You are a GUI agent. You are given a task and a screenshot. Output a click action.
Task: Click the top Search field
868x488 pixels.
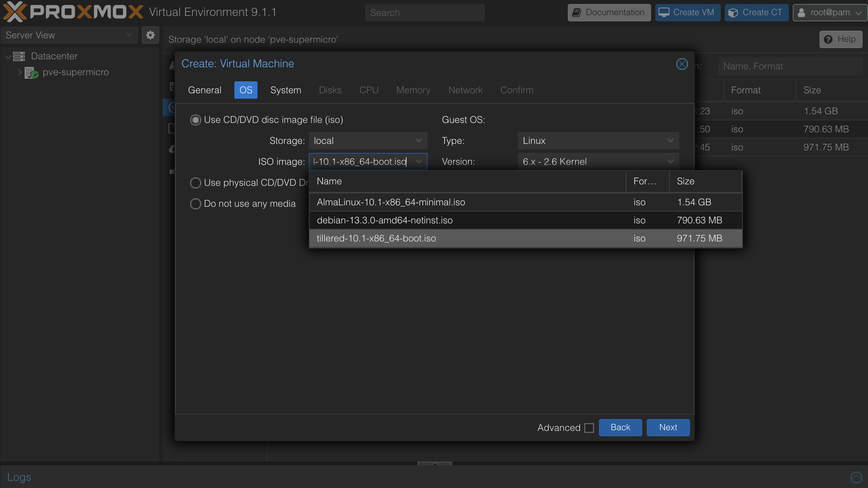[x=425, y=13]
